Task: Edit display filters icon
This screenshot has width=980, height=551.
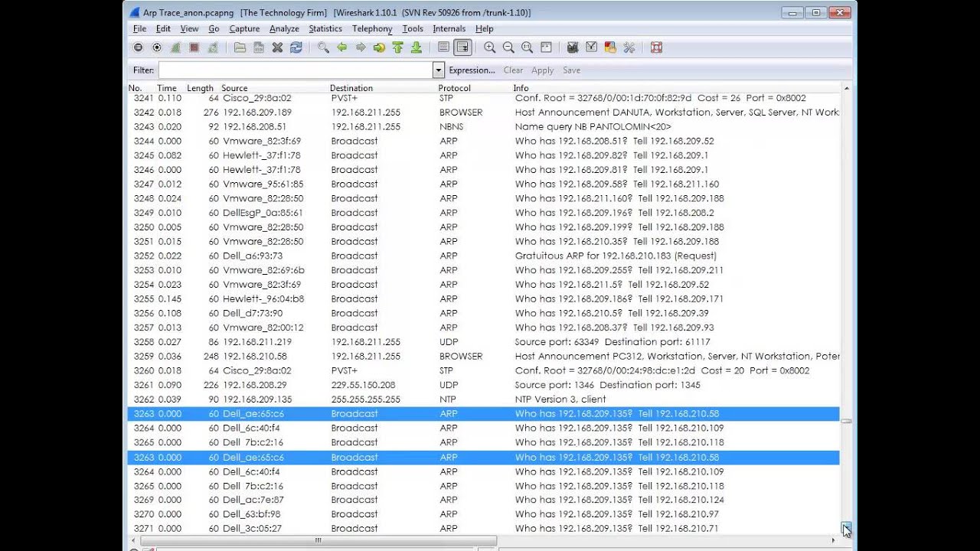Action: 592,47
